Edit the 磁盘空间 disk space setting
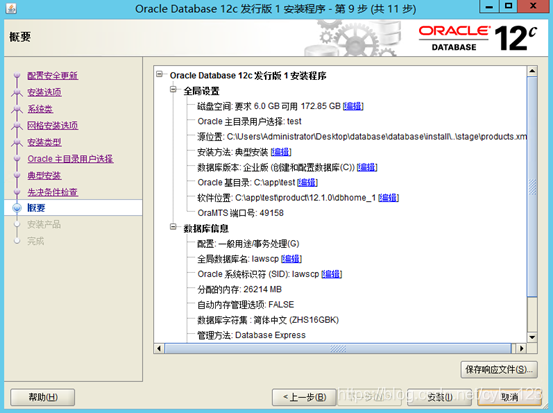This screenshot has width=553, height=413. 353,106
